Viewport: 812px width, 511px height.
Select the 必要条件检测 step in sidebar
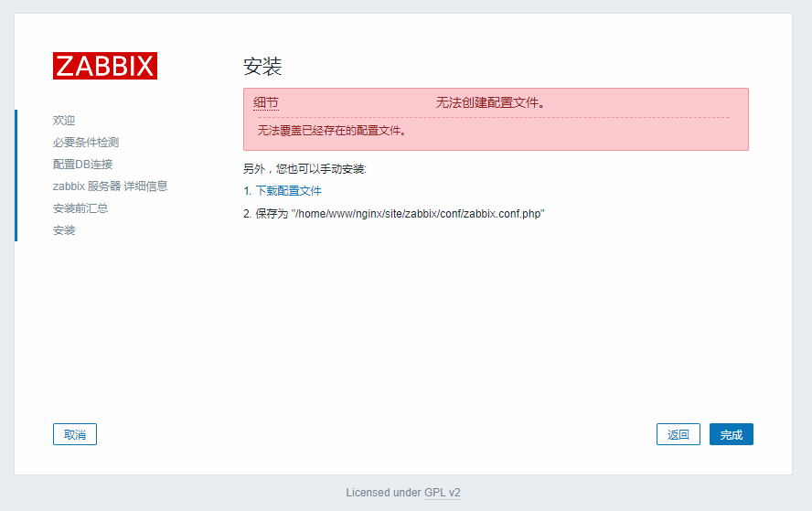pyautogui.click(x=86, y=143)
